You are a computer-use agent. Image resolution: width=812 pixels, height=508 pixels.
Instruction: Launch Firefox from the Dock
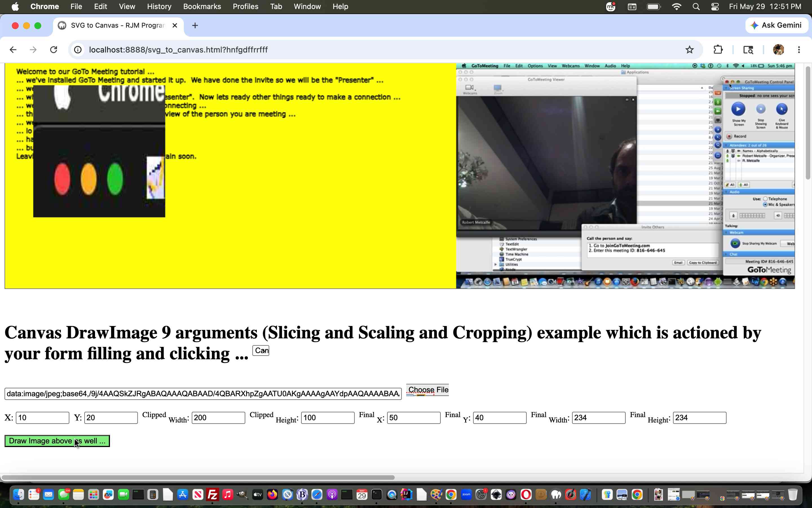[272, 494]
